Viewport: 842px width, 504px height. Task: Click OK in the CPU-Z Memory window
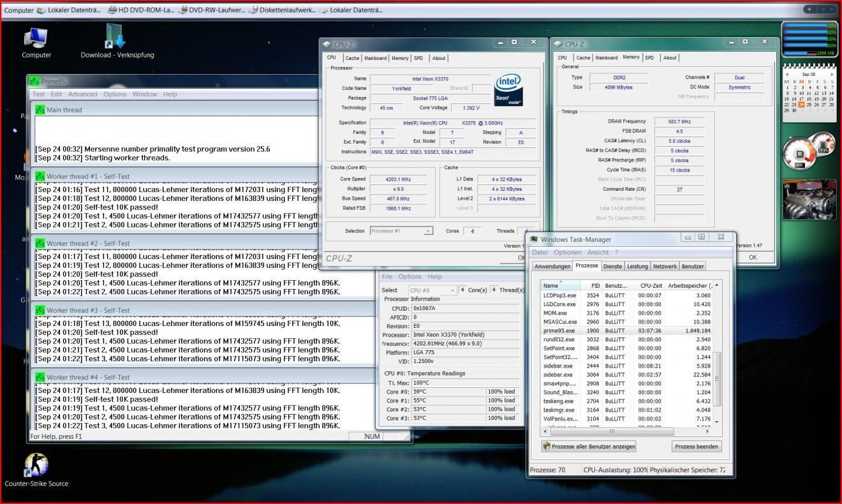point(753,258)
